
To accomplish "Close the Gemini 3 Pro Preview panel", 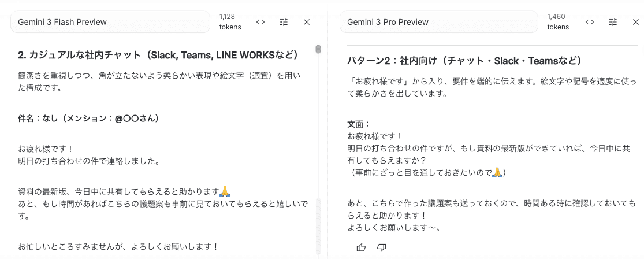I will coord(636,22).
